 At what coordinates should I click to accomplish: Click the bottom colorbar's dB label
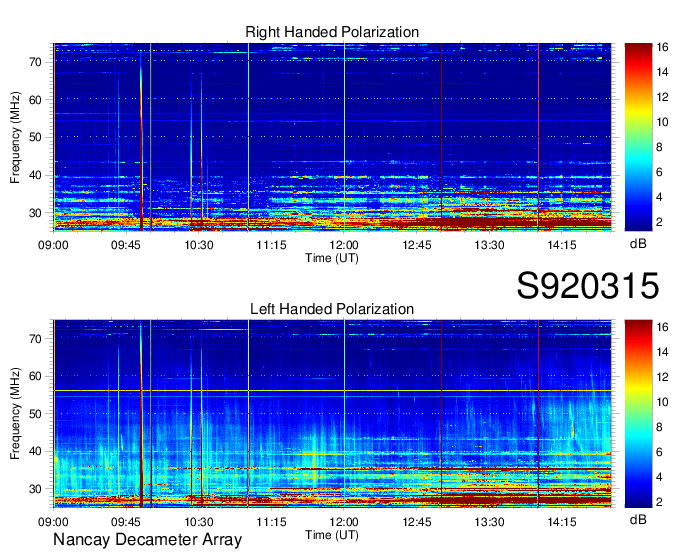tap(638, 519)
